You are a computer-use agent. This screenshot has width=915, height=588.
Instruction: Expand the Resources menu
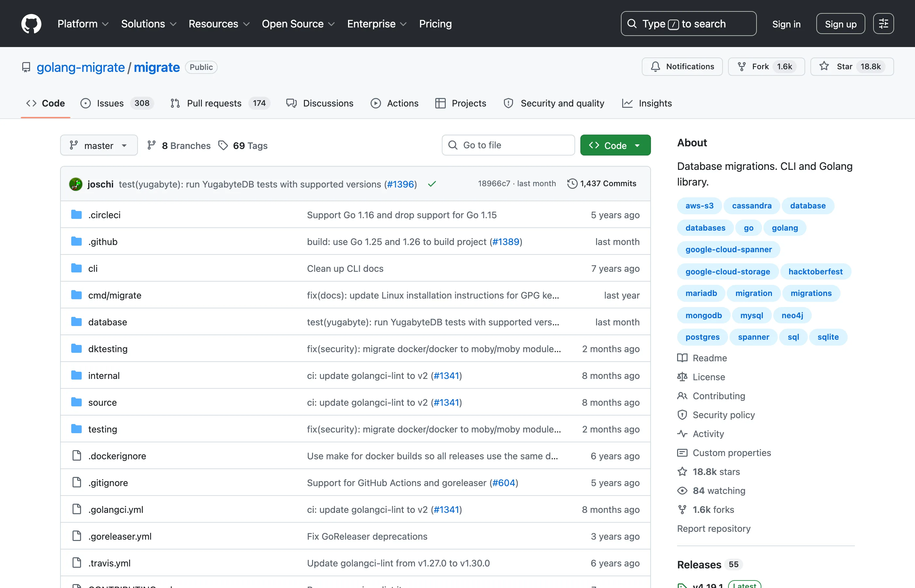coord(219,24)
